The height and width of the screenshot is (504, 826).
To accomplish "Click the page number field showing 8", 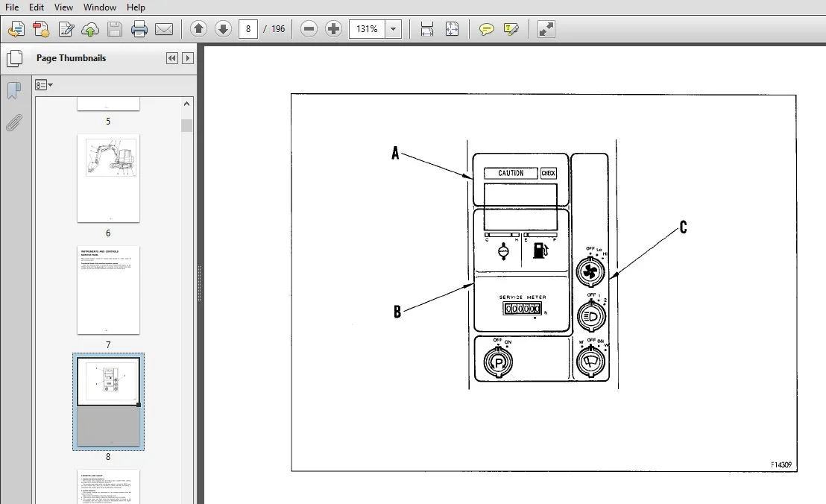I will tap(248, 29).
